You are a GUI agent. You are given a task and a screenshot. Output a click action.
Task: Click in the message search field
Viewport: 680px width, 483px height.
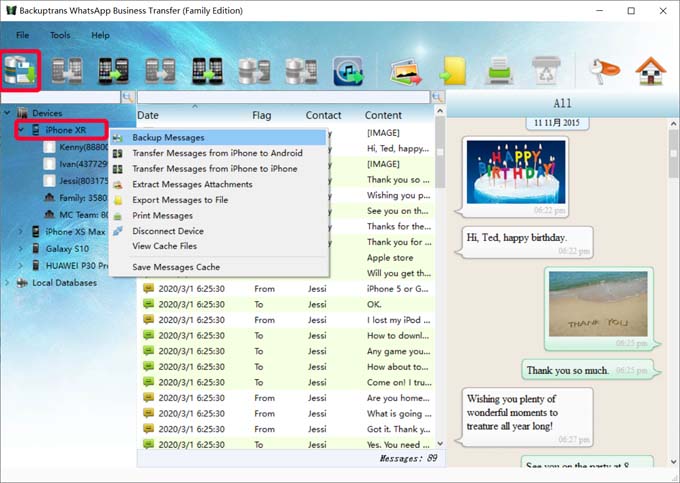click(284, 97)
